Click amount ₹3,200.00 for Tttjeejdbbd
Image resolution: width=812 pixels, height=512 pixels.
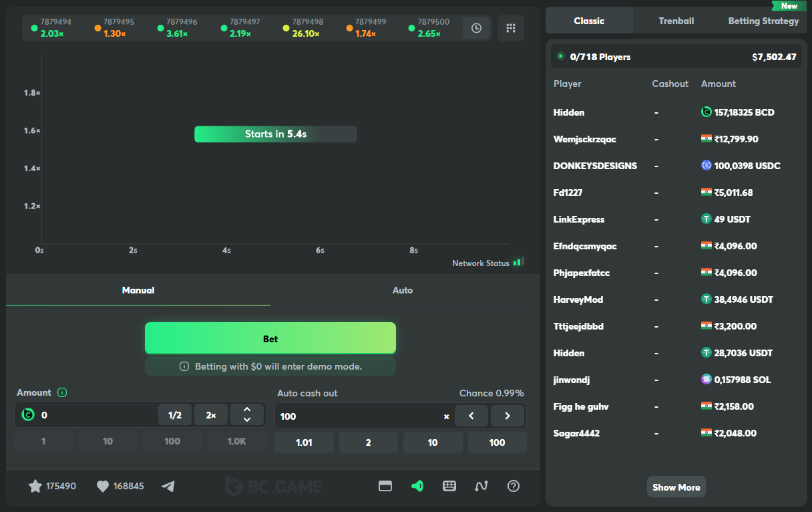coord(735,326)
